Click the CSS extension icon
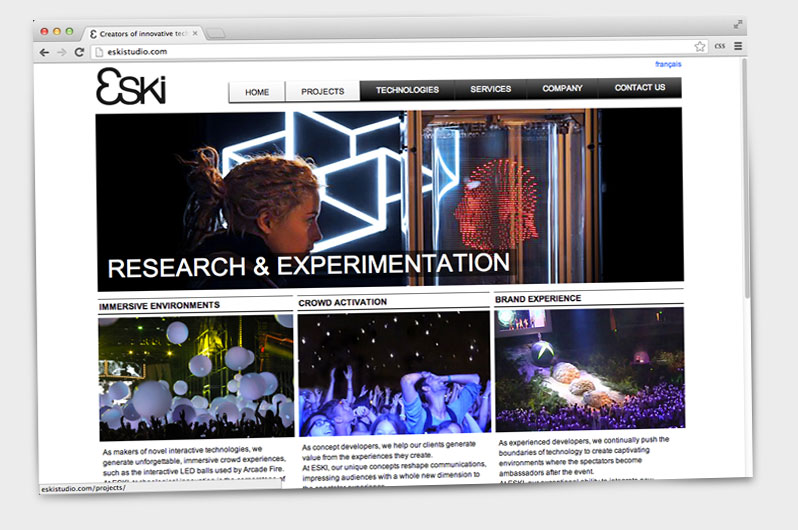The image size is (798, 530). click(x=719, y=46)
